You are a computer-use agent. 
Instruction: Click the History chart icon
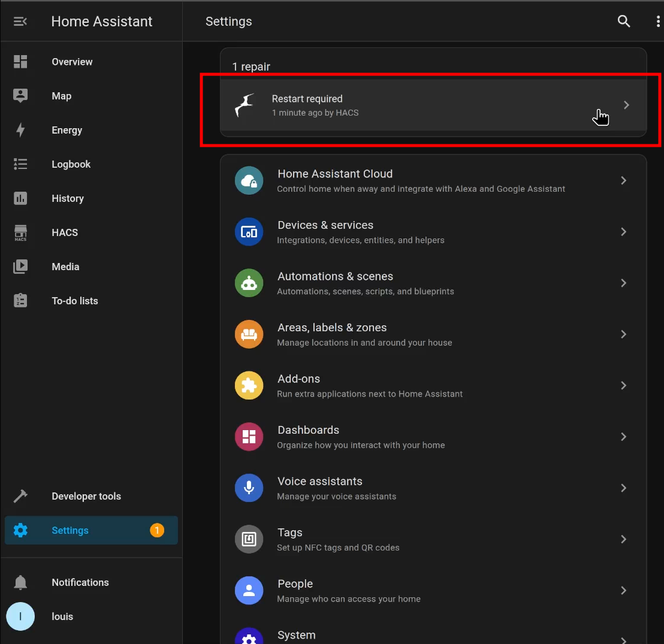(20, 198)
